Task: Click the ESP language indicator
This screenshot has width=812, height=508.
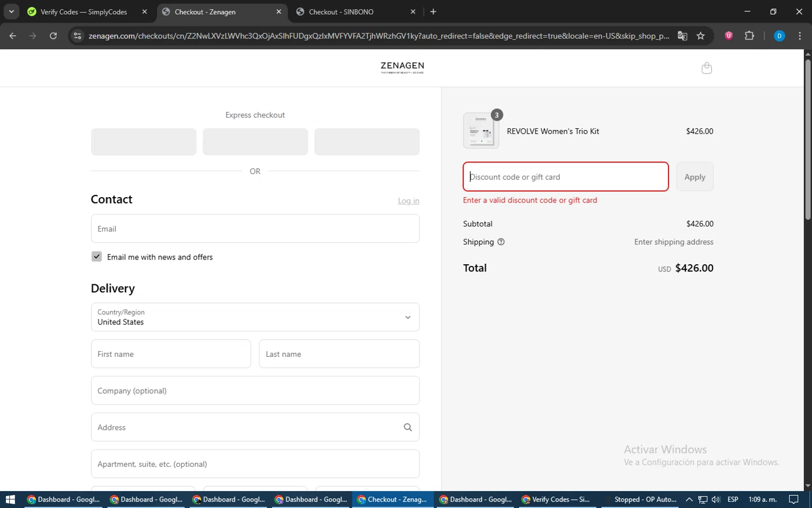Action: (x=733, y=499)
